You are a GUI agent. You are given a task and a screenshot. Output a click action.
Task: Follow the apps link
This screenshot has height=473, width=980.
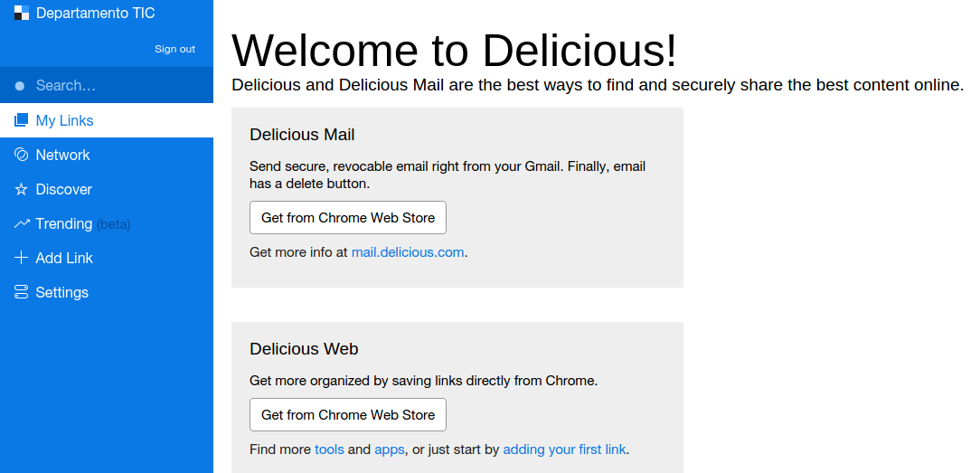tap(390, 449)
